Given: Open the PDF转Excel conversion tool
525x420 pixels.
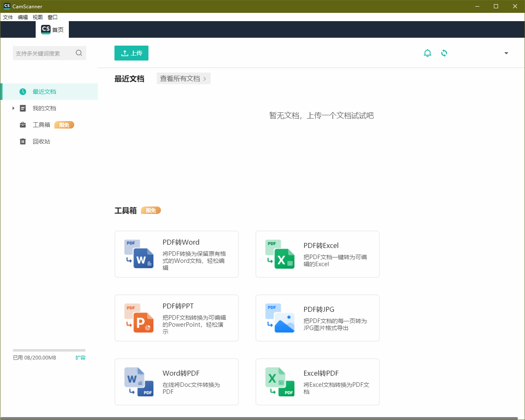Looking at the screenshot, I should tap(317, 254).
